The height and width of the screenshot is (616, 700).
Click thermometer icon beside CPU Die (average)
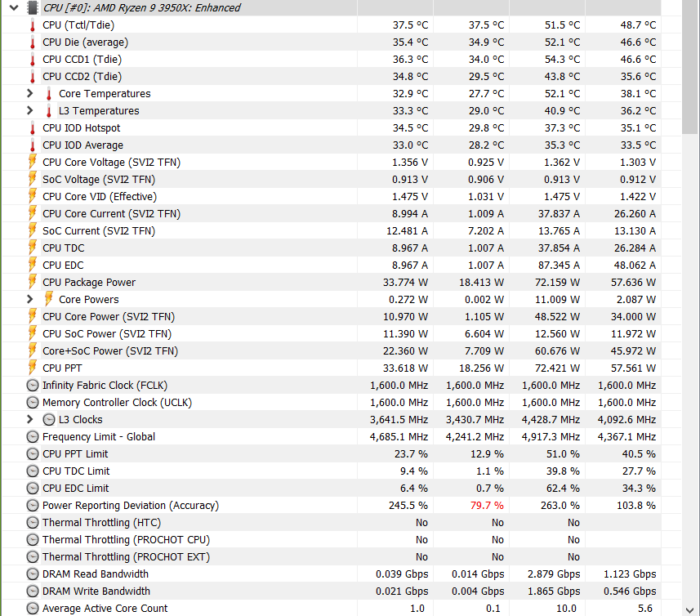pos(33,42)
